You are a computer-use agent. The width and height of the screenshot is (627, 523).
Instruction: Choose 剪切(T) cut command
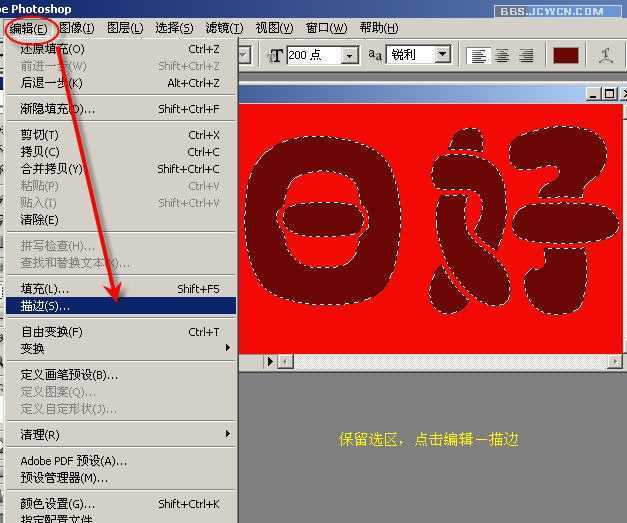click(121, 135)
